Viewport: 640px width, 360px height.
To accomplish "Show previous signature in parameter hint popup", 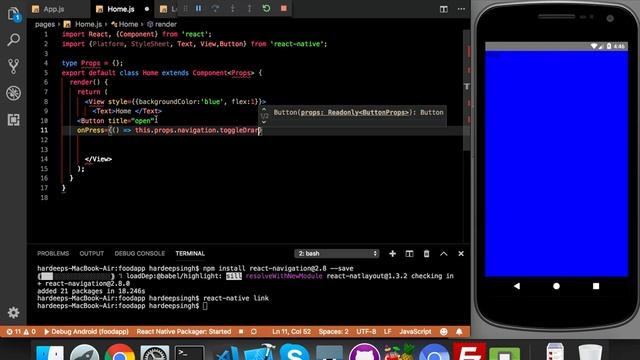I will pyautogui.click(x=264, y=109).
